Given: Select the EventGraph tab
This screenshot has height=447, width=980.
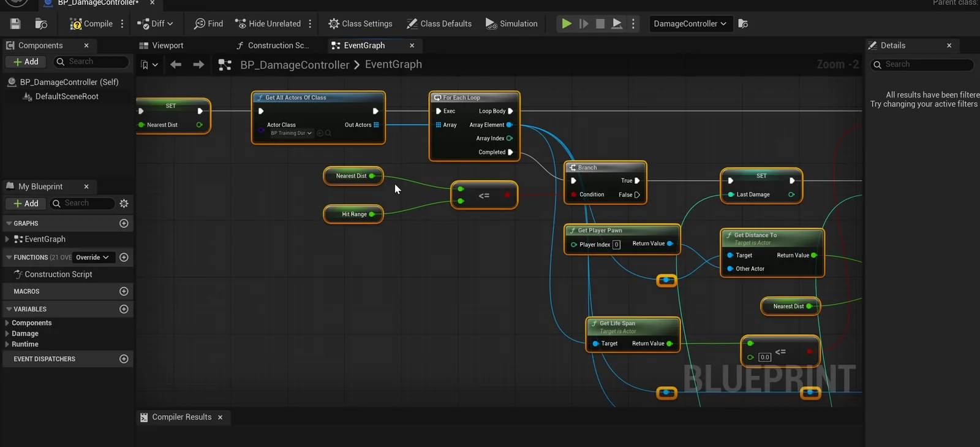Looking at the screenshot, I should click(x=364, y=45).
